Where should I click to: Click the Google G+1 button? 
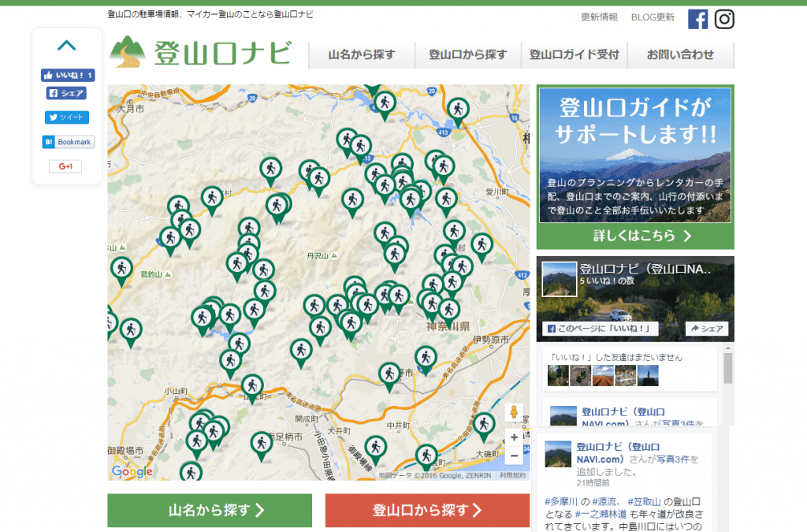[x=65, y=166]
